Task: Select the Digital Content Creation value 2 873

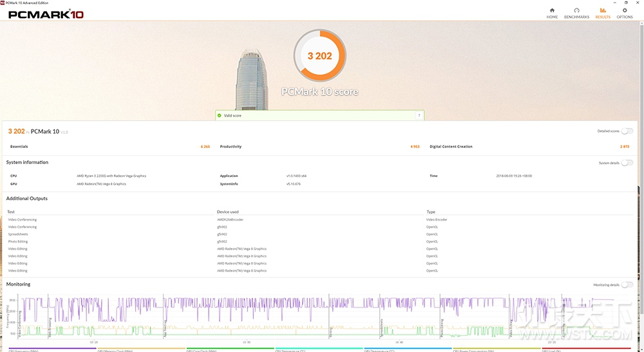Action: point(625,147)
